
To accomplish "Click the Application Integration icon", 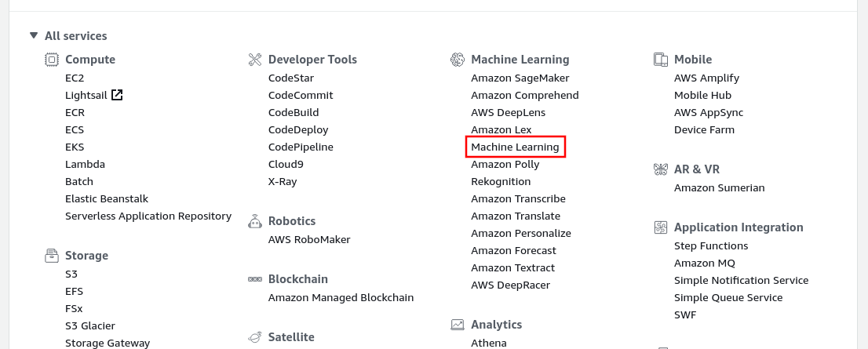I will coord(661,227).
